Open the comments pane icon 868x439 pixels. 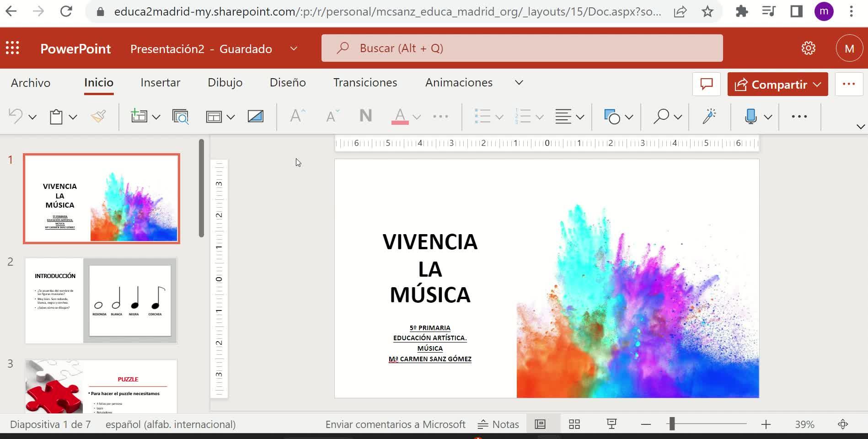click(x=707, y=84)
